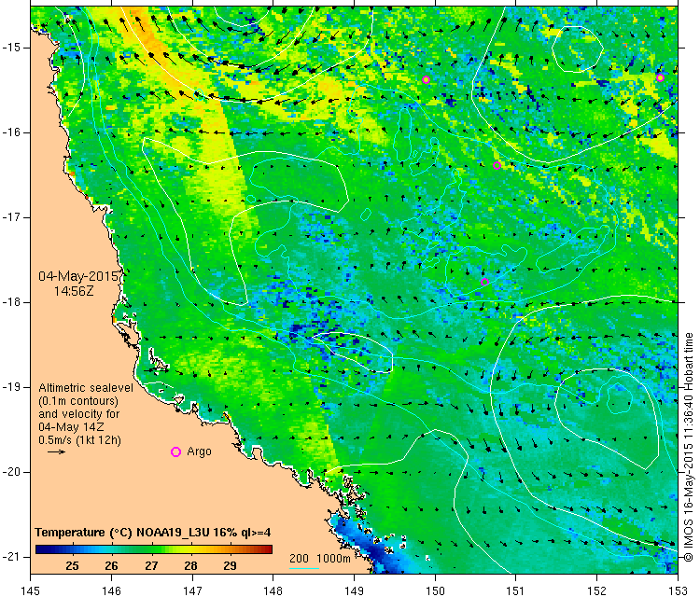This screenshot has width=700, height=597.
Task: Click the '153' longitude axis label
Action: click(x=678, y=590)
